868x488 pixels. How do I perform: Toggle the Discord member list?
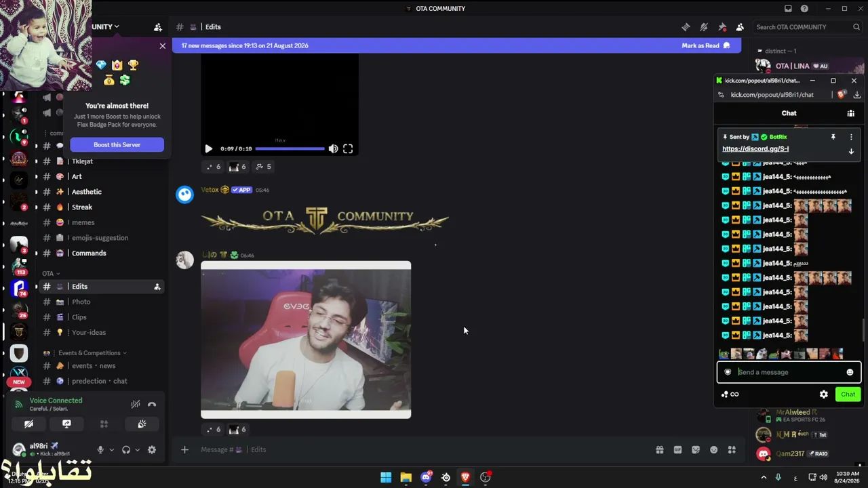pyautogui.click(x=740, y=27)
